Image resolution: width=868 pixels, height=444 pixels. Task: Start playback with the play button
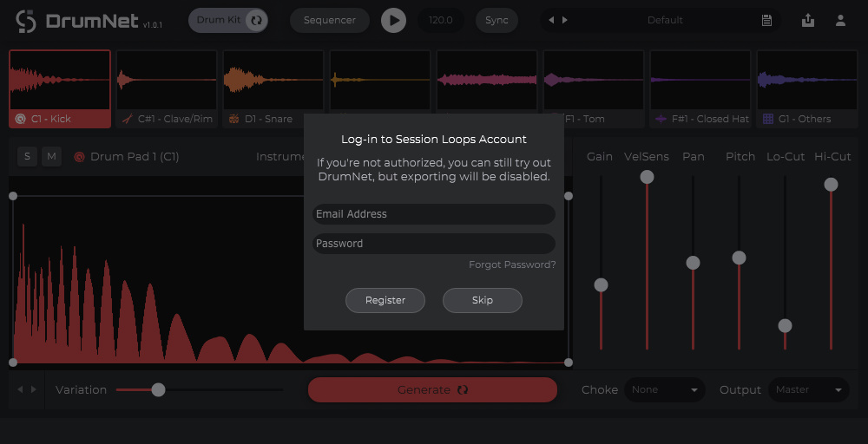(x=393, y=21)
